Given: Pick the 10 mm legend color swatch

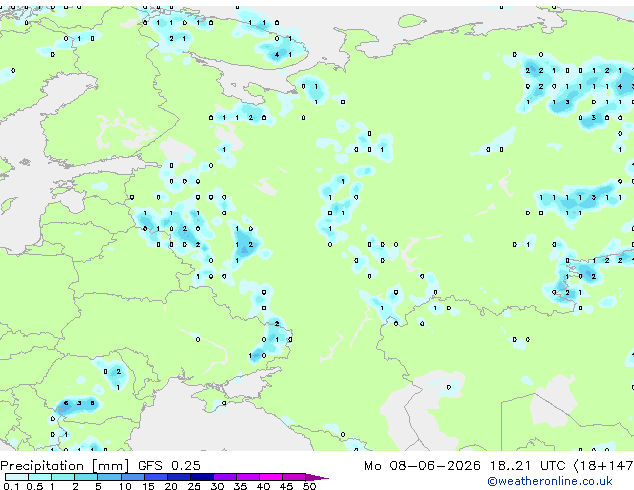Looking at the screenshot, I should click(132, 477).
